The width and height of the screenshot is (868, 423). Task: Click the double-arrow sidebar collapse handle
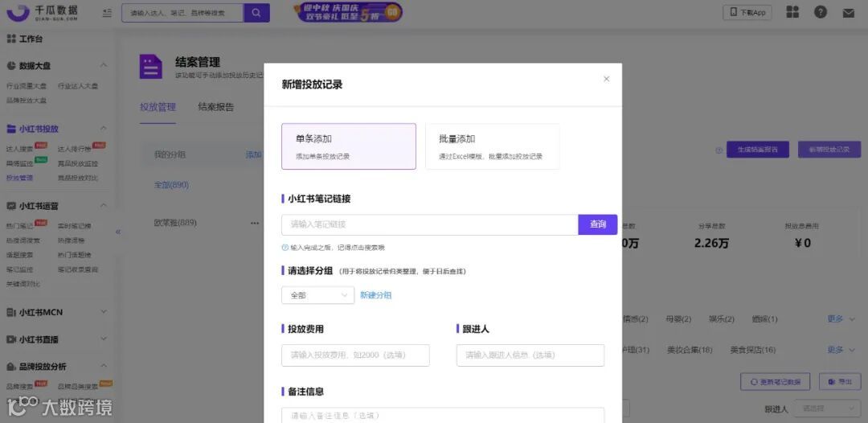pyautogui.click(x=118, y=232)
